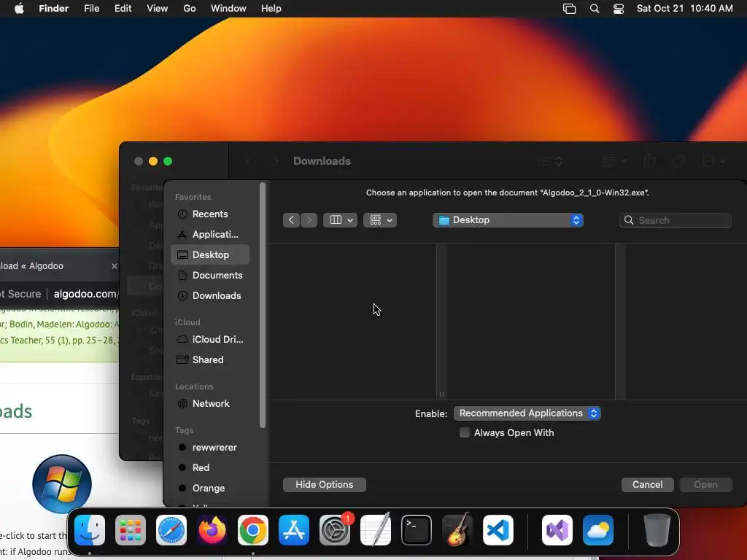The width and height of the screenshot is (747, 560).
Task: Click the Cancel button
Action: (648, 484)
